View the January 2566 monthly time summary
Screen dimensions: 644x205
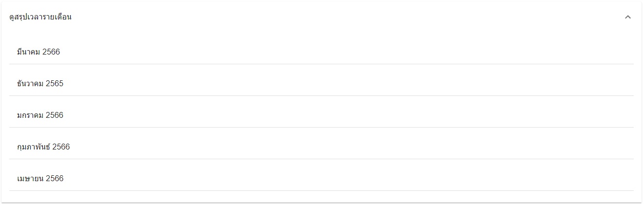321,115
